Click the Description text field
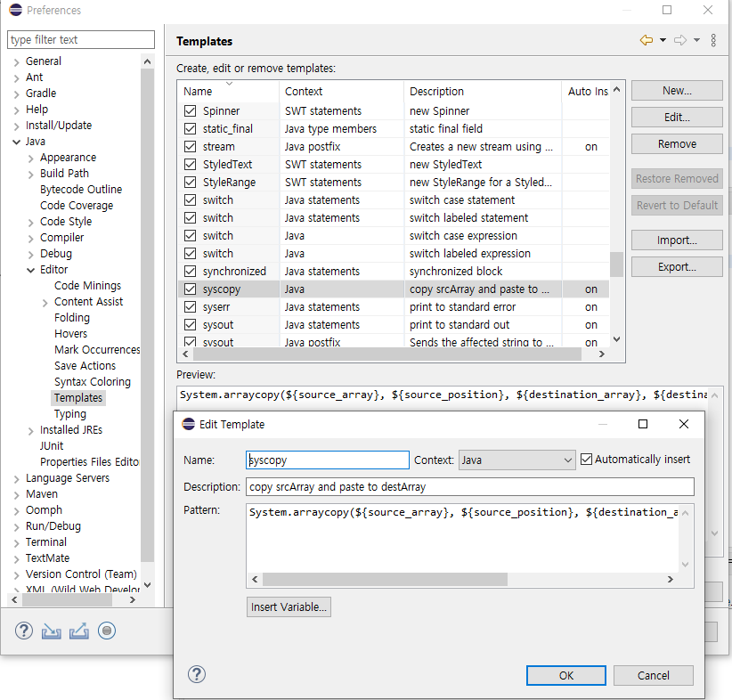 [x=469, y=486]
